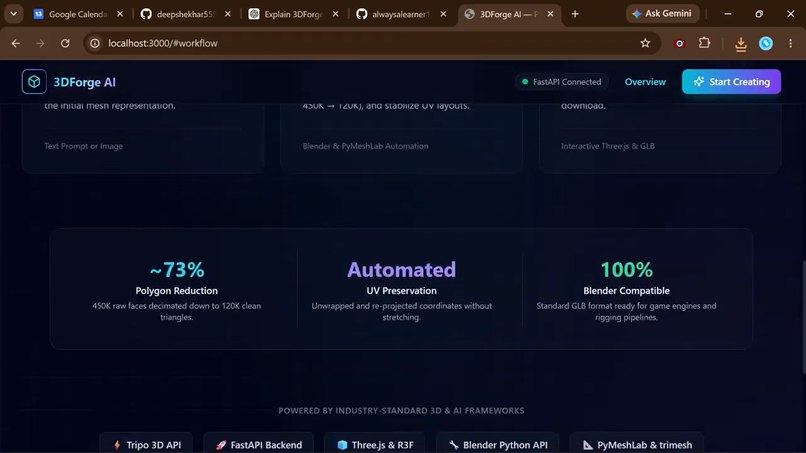Open the Overview navigation link
Screen dimensions: 806x453
[x=645, y=82]
